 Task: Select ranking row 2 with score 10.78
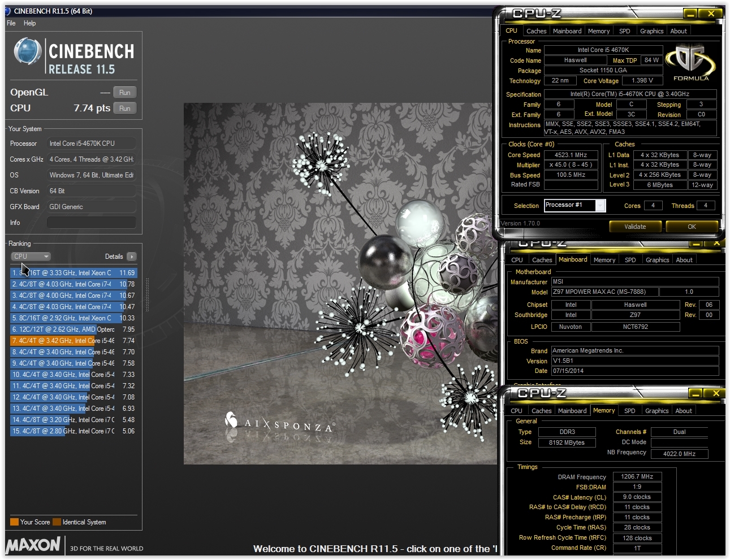[x=74, y=284]
